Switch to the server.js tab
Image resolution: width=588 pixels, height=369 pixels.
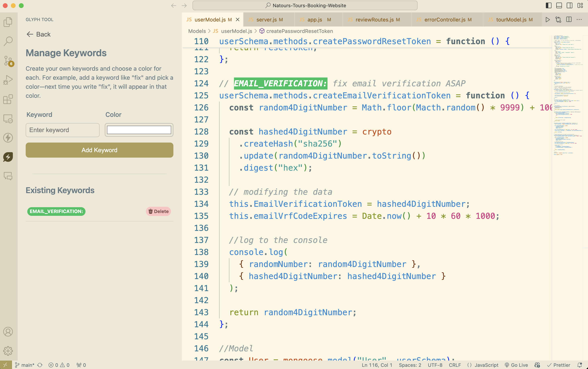coord(266,19)
